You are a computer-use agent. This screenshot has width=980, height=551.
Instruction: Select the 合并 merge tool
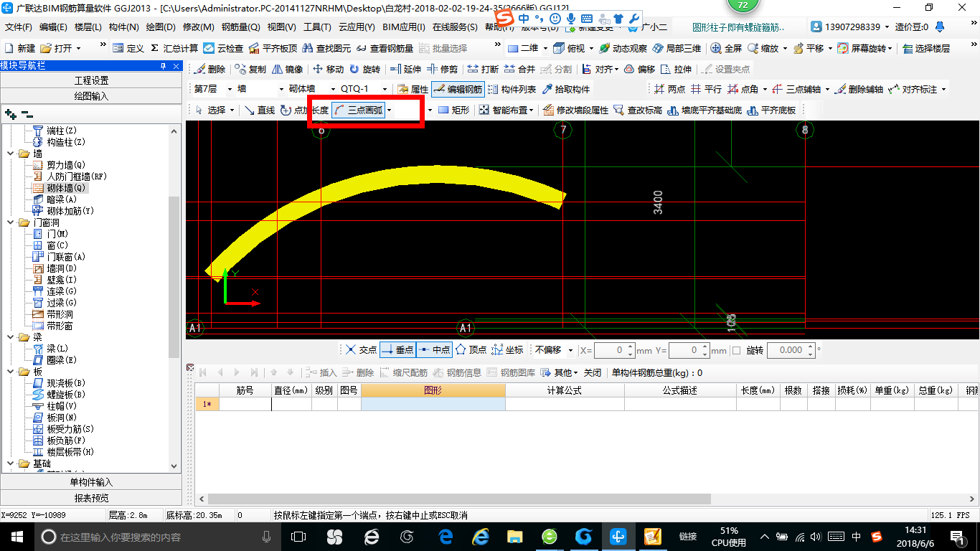point(519,70)
